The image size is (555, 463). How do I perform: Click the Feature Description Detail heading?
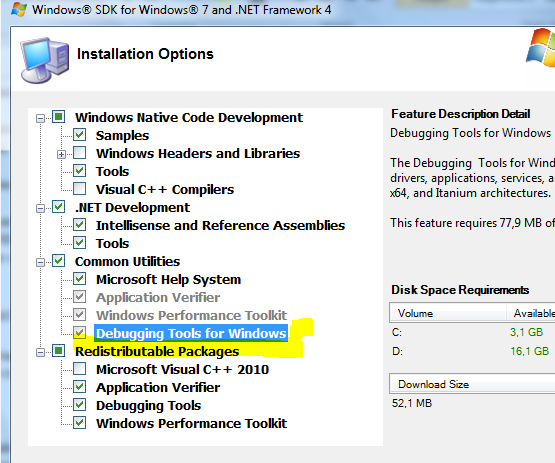click(x=460, y=114)
